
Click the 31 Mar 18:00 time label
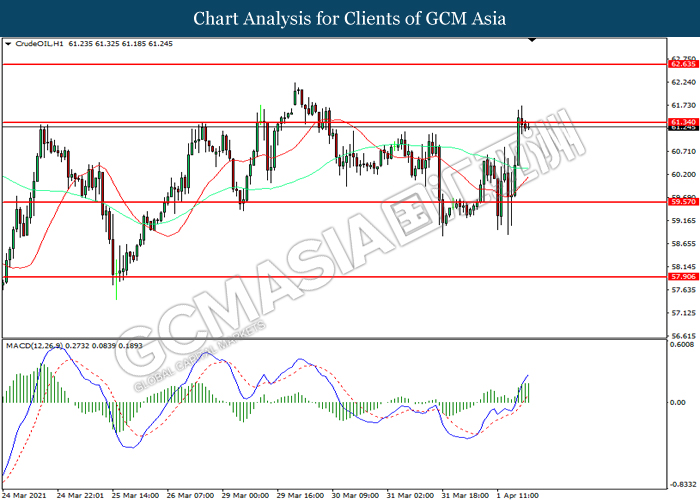click(x=465, y=495)
